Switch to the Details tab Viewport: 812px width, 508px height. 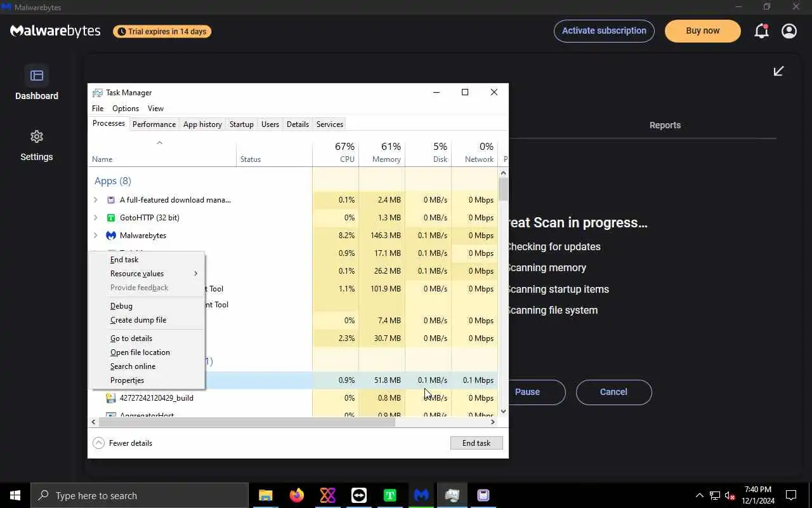(298, 124)
